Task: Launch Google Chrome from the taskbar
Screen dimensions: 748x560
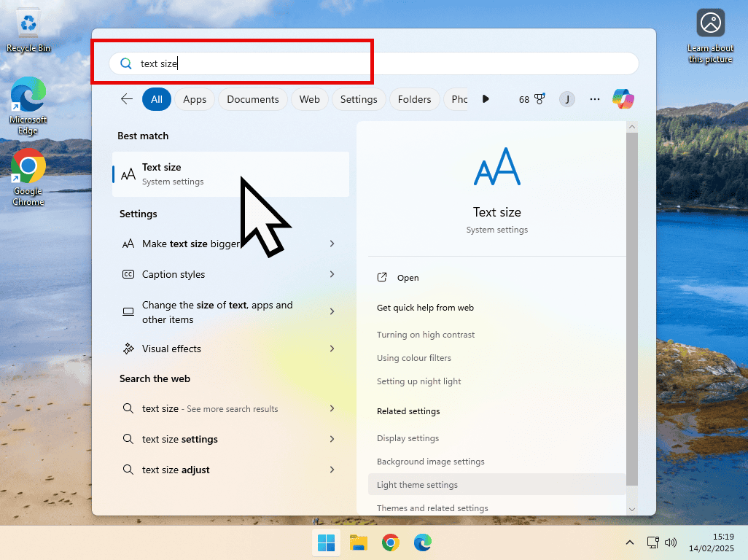Action: tap(390, 542)
